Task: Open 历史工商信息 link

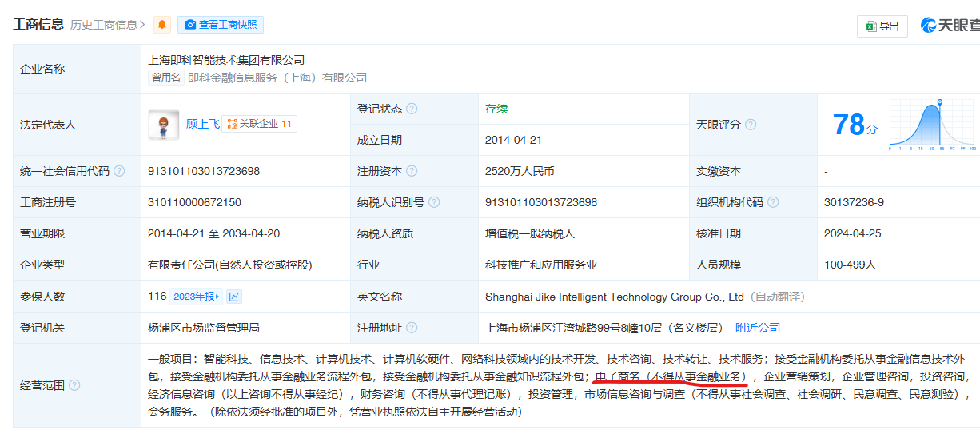Action: tap(108, 25)
